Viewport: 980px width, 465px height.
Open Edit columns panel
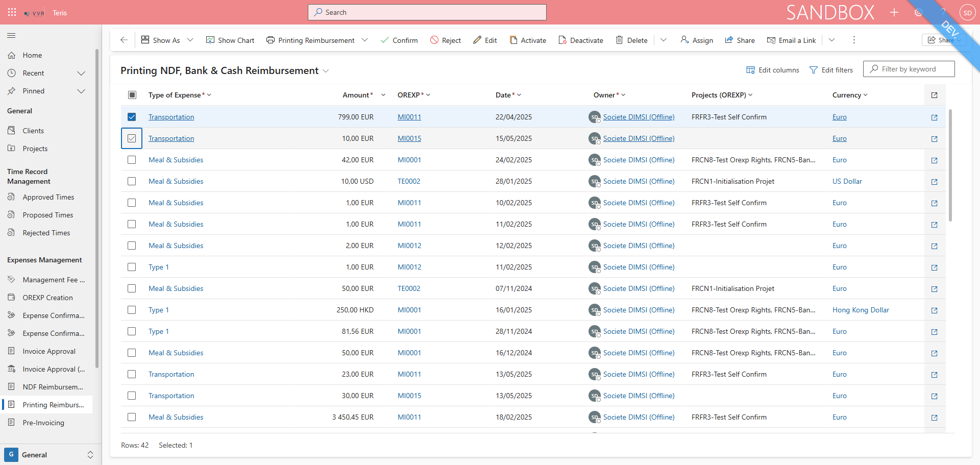click(773, 70)
